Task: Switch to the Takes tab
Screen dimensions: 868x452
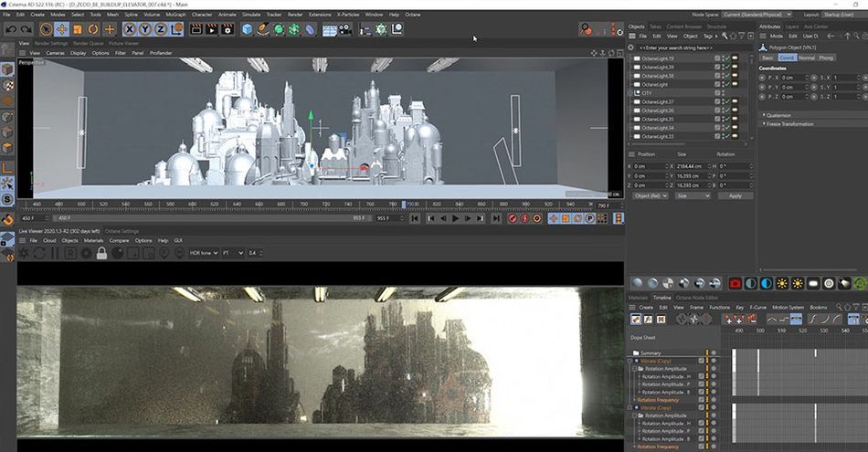Action: coord(655,26)
